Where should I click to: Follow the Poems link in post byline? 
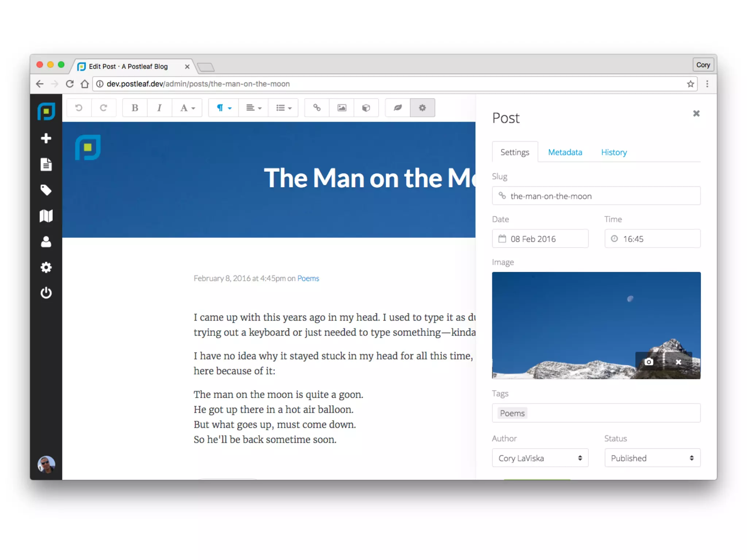(x=308, y=278)
